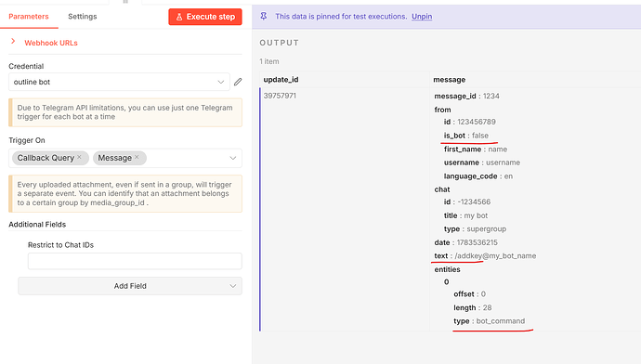Click the text /addkey@my_bot_name value
The height and width of the screenshot is (364, 641).
point(495,255)
